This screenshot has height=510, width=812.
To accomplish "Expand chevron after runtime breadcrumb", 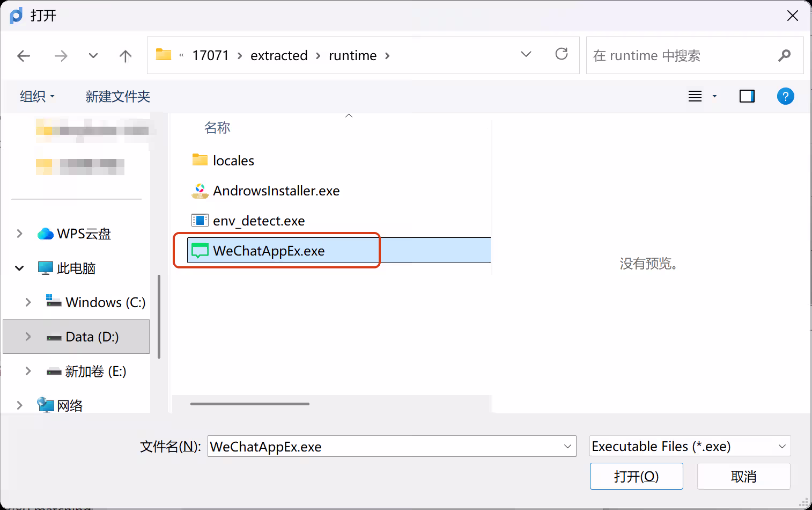I will click(x=387, y=56).
